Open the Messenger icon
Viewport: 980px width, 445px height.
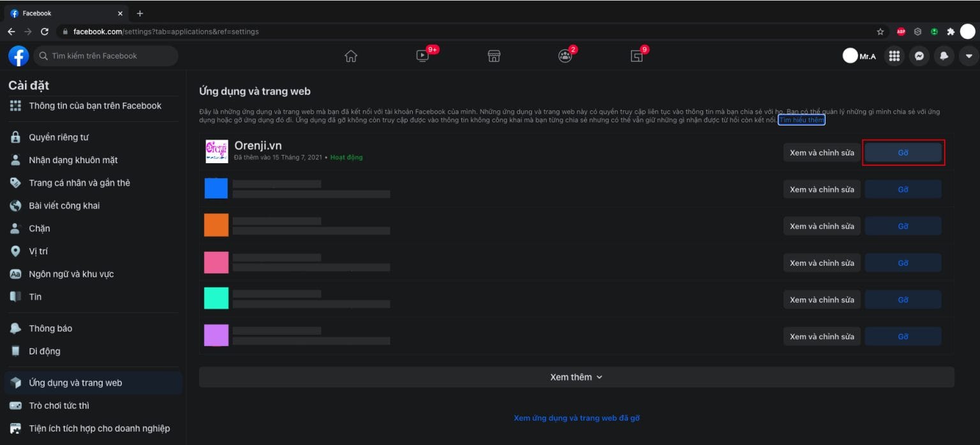pyautogui.click(x=919, y=56)
